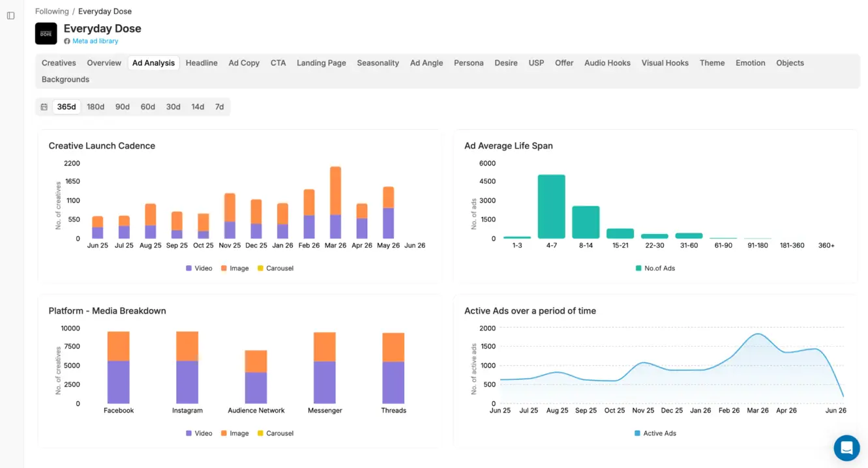Open the Ad Angle tab
This screenshot has height=468, width=868.
tap(427, 63)
